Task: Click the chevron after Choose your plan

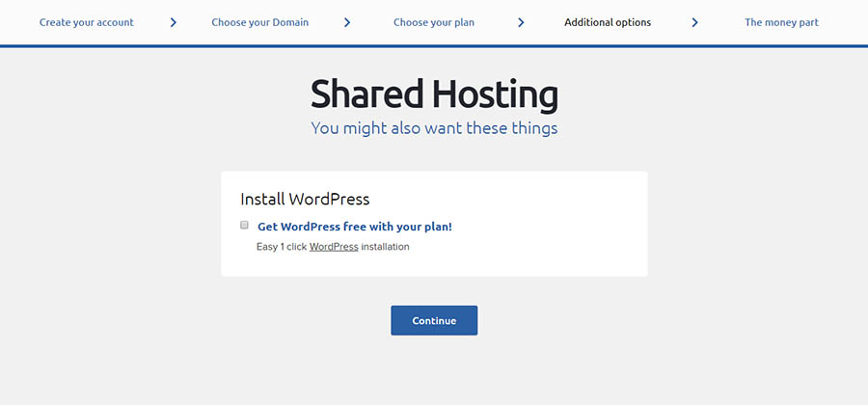Action: (x=521, y=22)
